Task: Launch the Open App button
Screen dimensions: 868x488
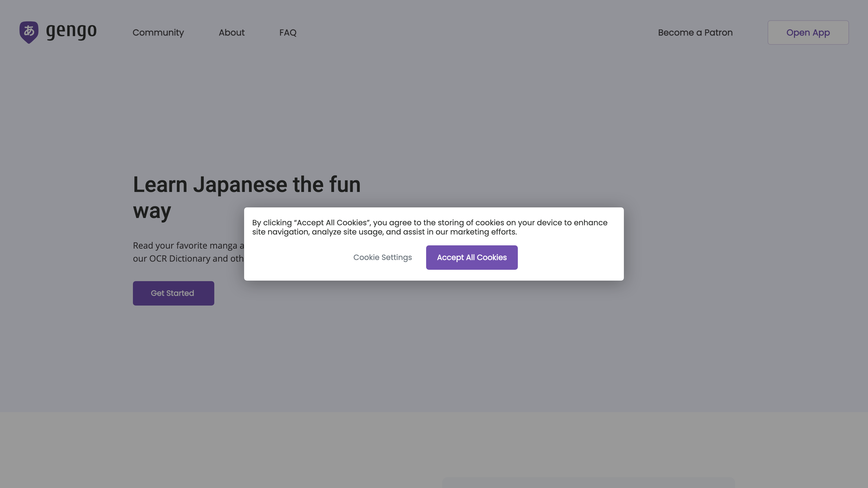Action: (808, 33)
